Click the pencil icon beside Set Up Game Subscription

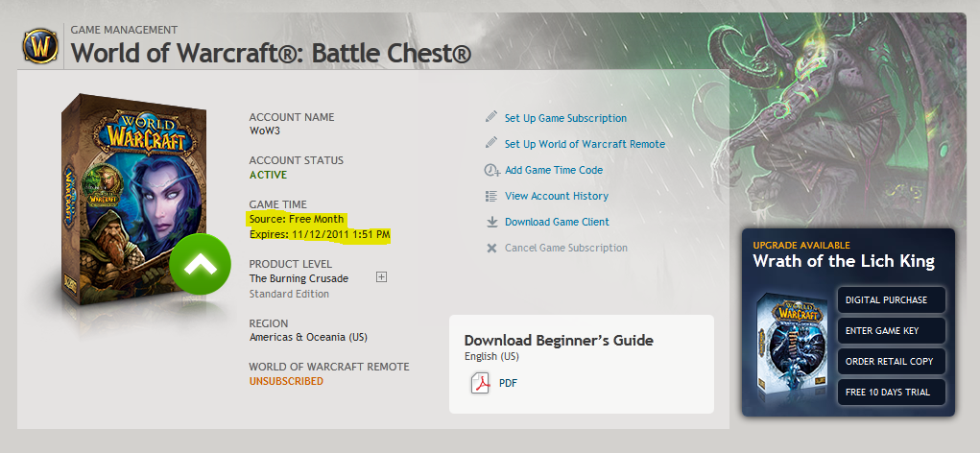point(491,117)
